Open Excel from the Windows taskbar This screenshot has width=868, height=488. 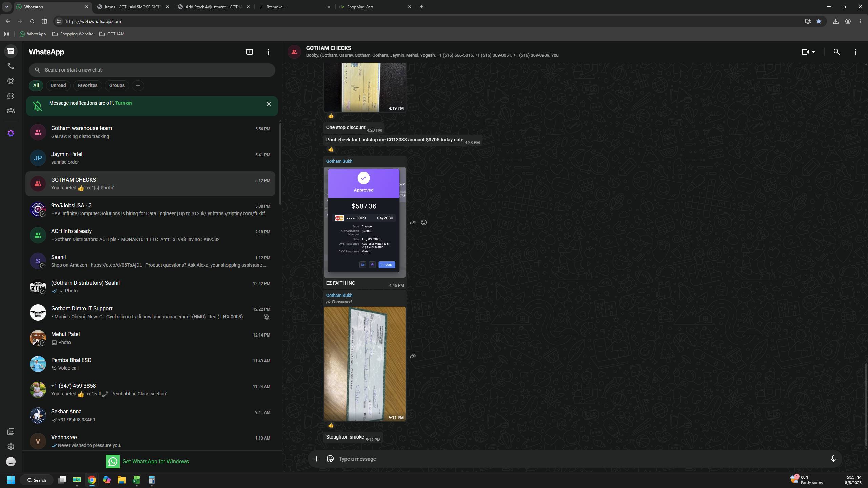pos(136,480)
